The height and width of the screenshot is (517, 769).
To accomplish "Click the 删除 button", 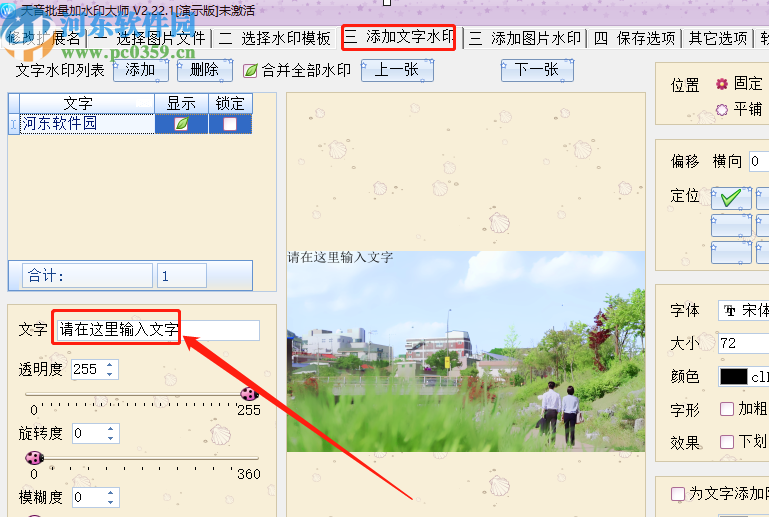I will tap(205, 70).
